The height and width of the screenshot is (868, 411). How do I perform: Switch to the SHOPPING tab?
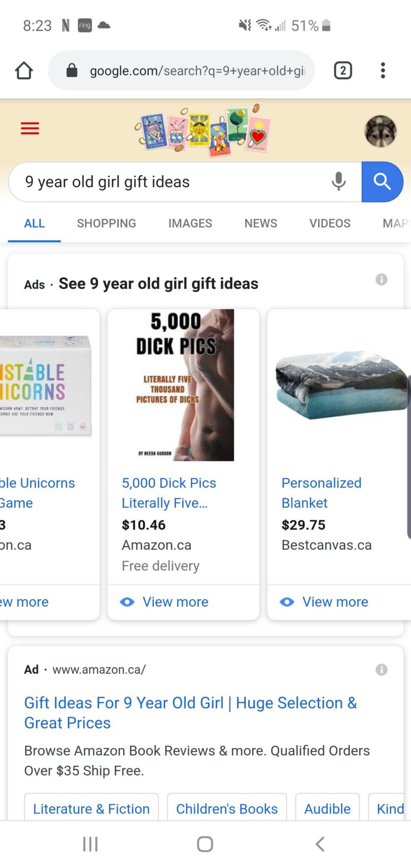[x=106, y=223]
